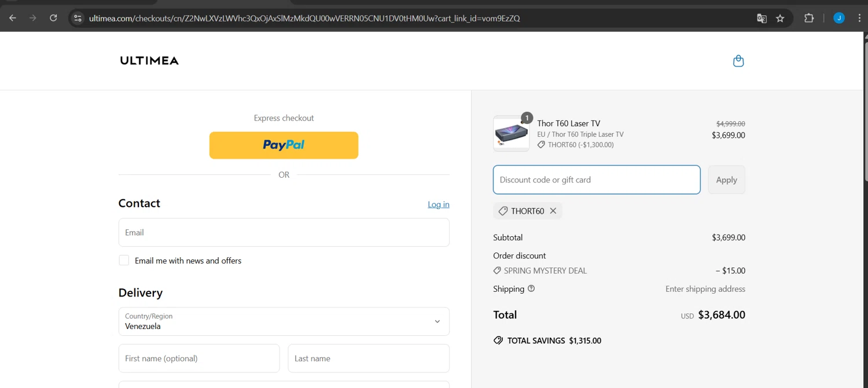Click the total amount $3,684.00
The height and width of the screenshot is (388, 868).
722,315
